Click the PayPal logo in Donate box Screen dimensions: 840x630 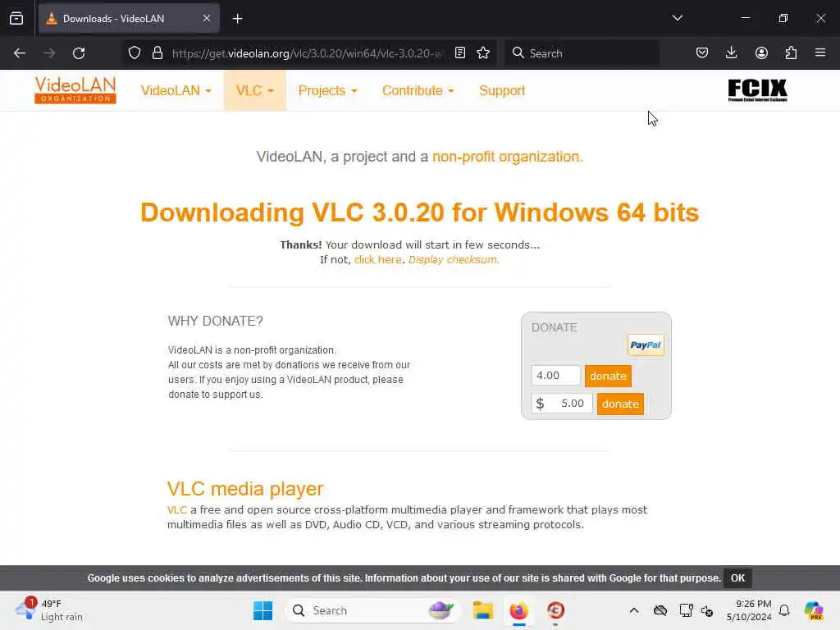click(646, 345)
